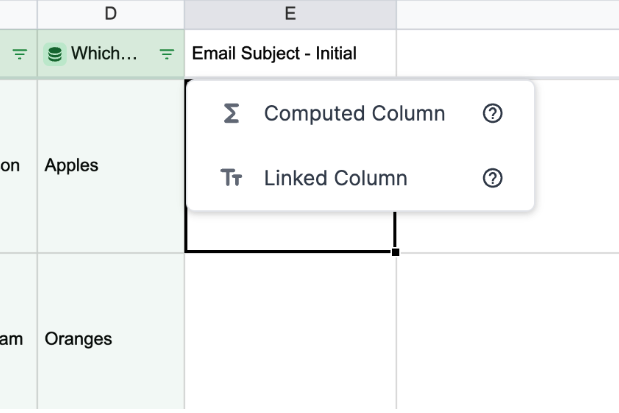Click the blank column header right of E
619x413 pixels.
[508, 14]
